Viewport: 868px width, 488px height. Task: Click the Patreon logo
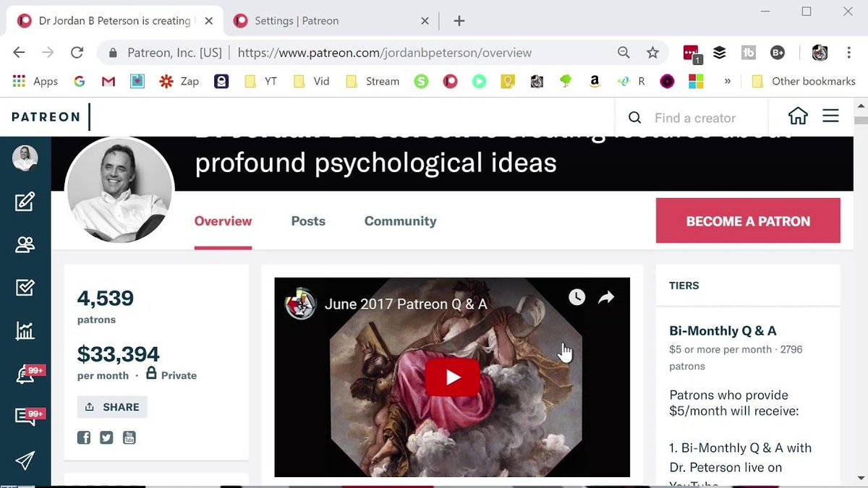46,117
